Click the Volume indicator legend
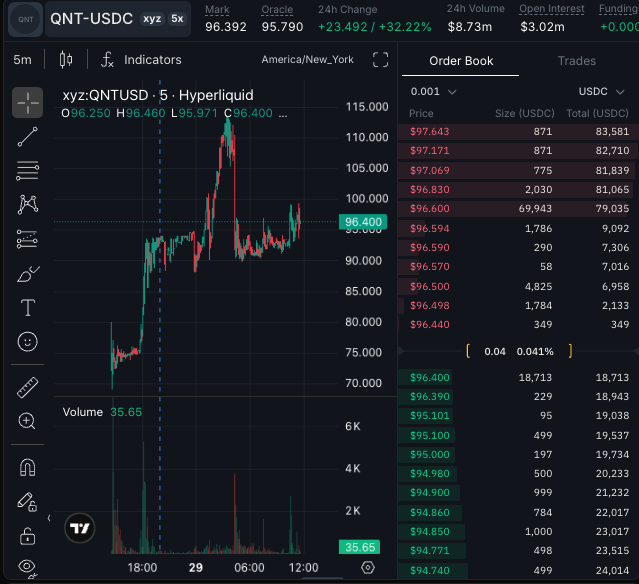Viewport: 639px width, 584px height. click(102, 412)
